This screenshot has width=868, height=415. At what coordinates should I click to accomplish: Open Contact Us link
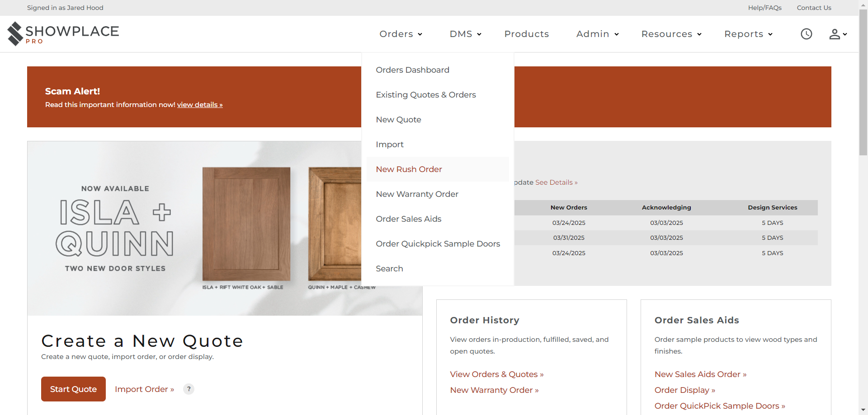click(x=814, y=8)
